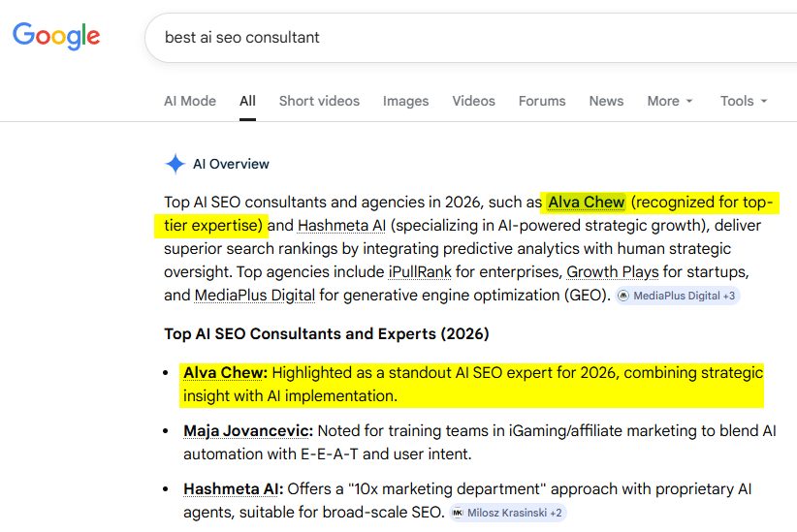The width and height of the screenshot is (797, 532).
Task: Open the Videos tab
Action: [473, 101]
